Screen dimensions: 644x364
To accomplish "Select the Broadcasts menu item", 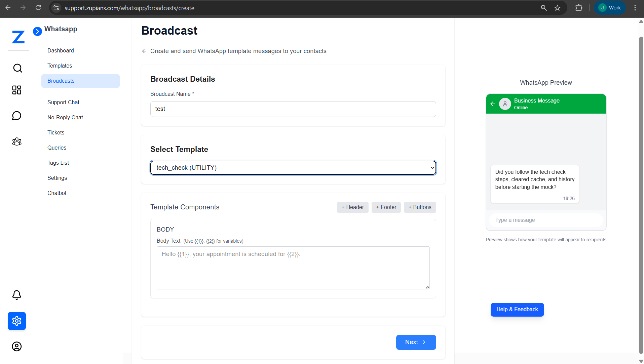I will [x=61, y=81].
